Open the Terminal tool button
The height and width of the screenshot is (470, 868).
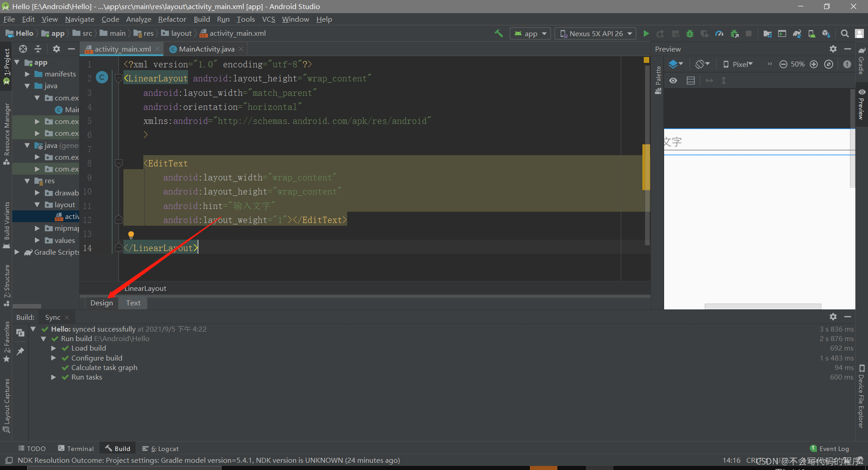[x=76, y=449]
